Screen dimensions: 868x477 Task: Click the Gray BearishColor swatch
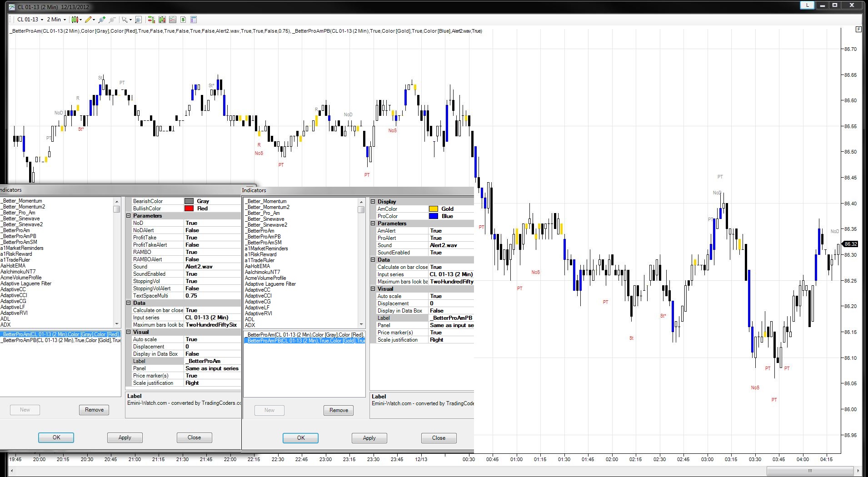pos(189,201)
